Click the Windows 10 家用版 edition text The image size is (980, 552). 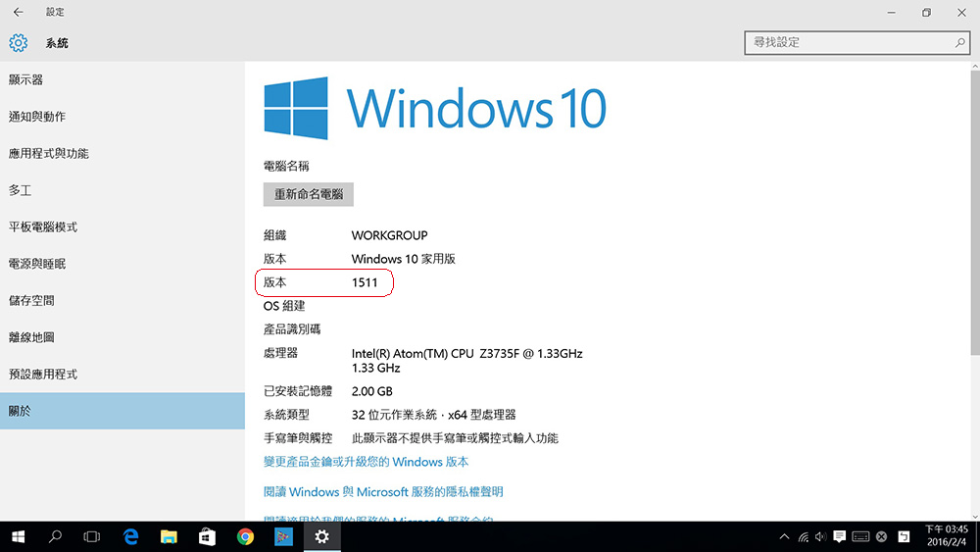[x=403, y=259]
